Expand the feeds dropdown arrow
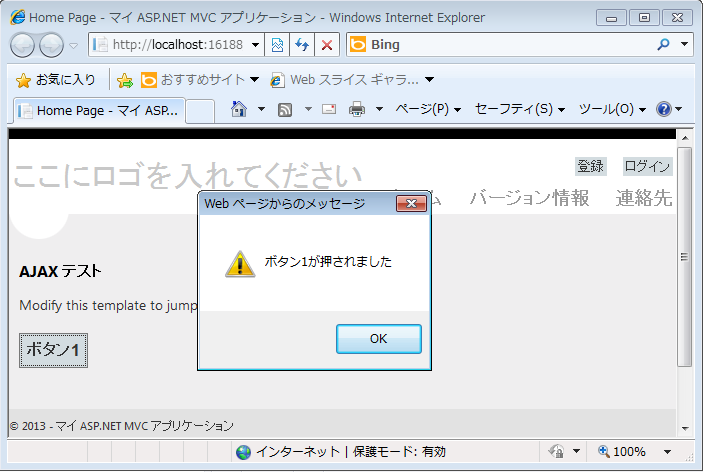 click(x=308, y=109)
